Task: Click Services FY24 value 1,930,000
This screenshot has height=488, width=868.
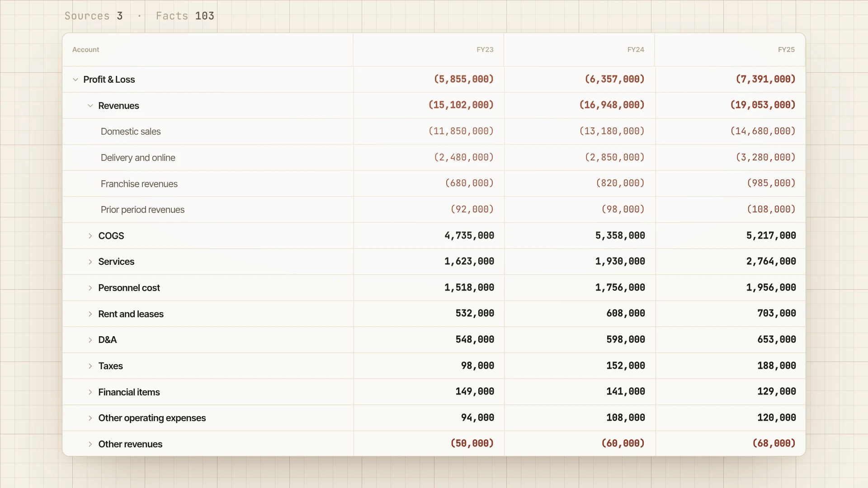Action: pyautogui.click(x=620, y=261)
